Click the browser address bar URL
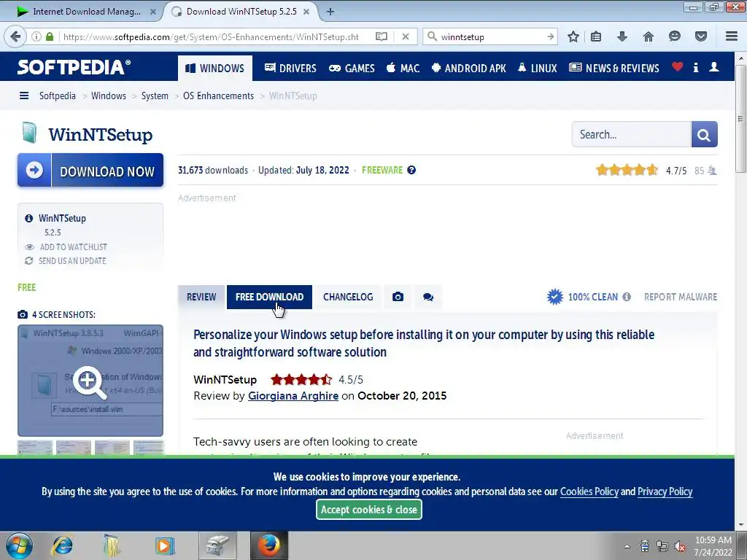The height and width of the screenshot is (560, 747). pos(211,36)
